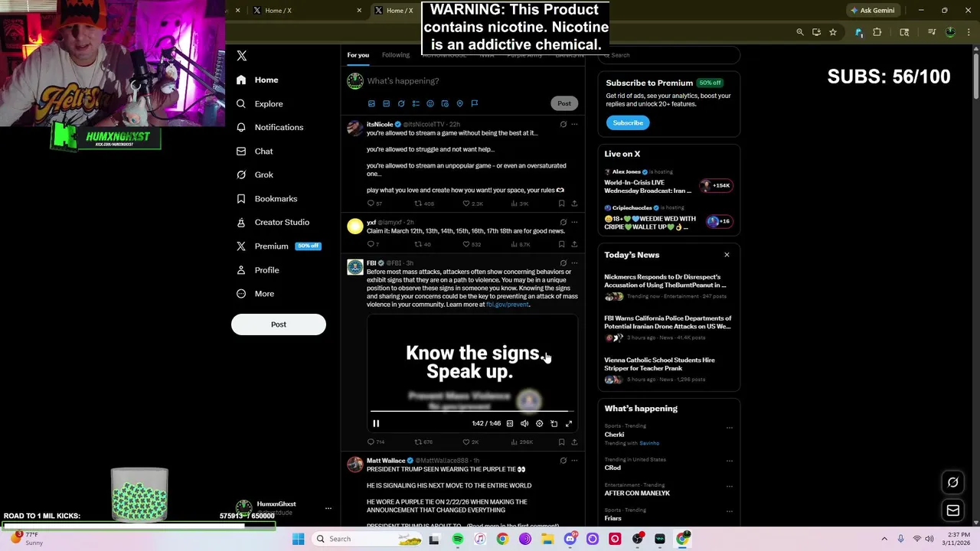
Task: Open the Grok floating button
Action: click(953, 483)
